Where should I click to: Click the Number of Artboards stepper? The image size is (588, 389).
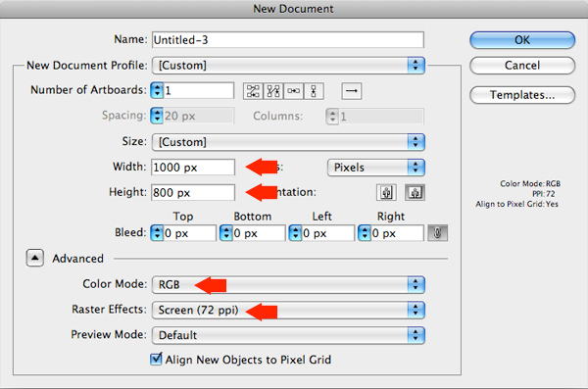click(157, 90)
